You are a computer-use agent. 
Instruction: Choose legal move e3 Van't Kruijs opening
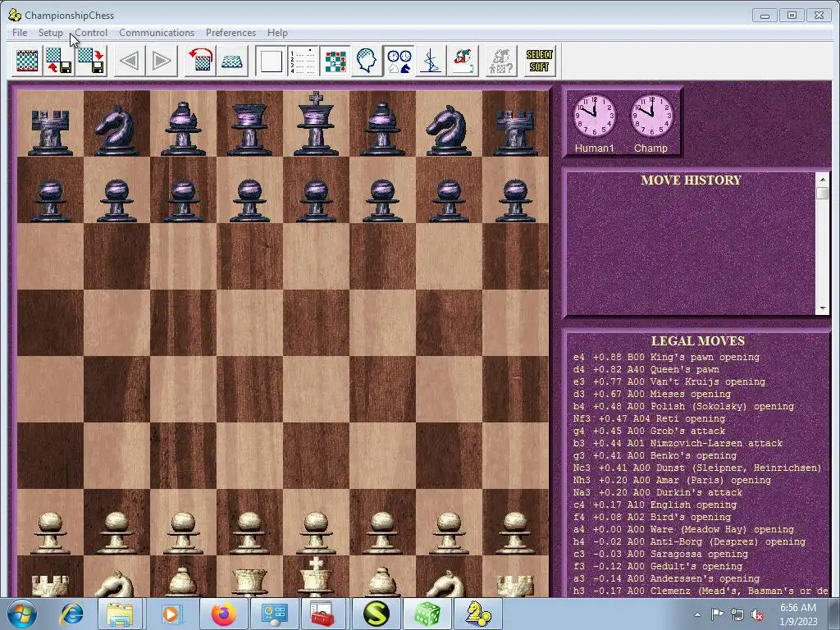point(669,382)
